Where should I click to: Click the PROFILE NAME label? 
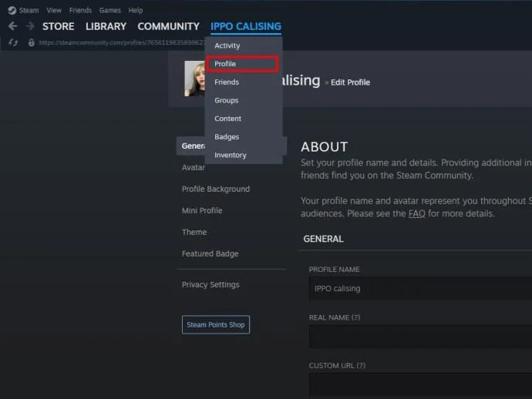(x=334, y=270)
